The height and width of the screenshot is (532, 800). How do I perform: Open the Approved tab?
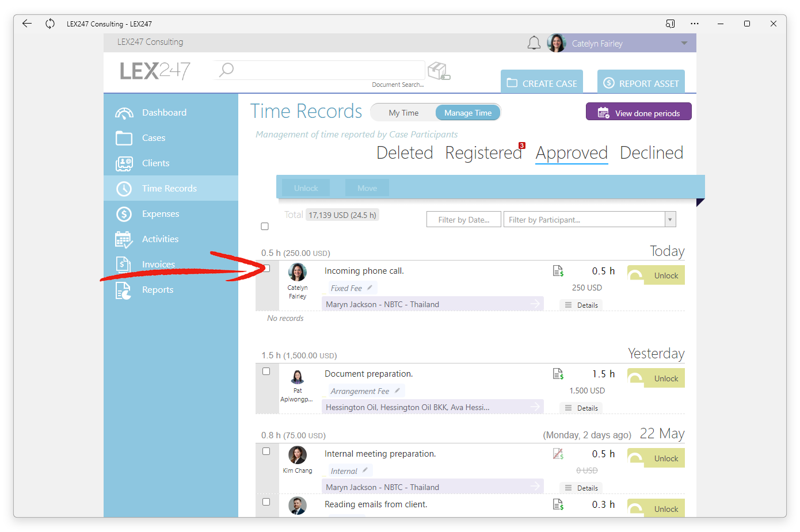click(x=572, y=153)
